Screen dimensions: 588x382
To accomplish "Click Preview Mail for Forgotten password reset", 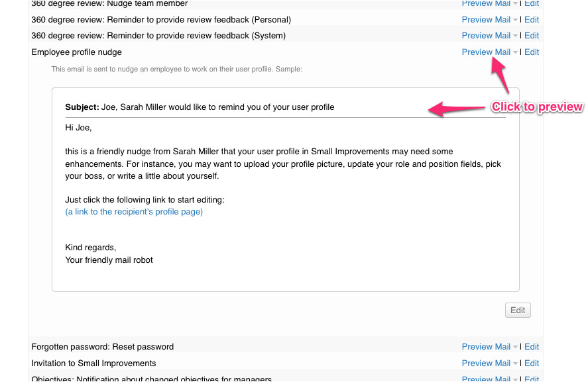I will coord(486,346).
